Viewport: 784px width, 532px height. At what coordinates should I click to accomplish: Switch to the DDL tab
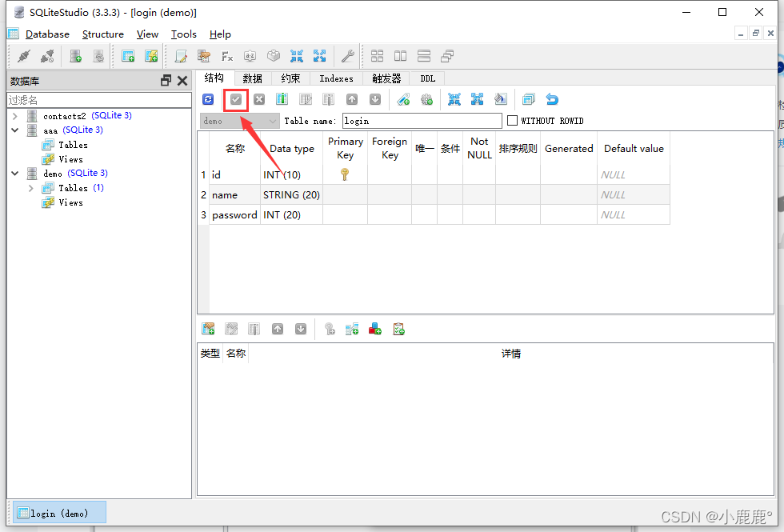tap(427, 78)
